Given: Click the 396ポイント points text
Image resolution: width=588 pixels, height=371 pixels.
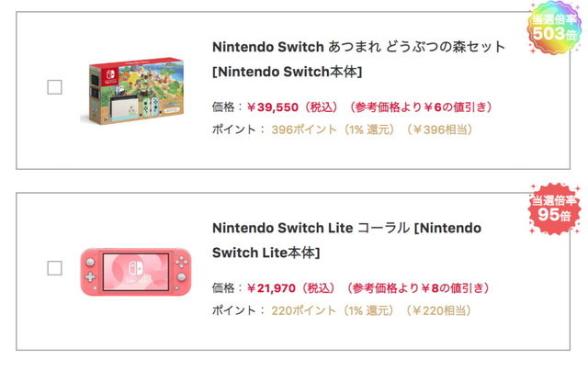Looking at the screenshot, I should click(298, 129).
